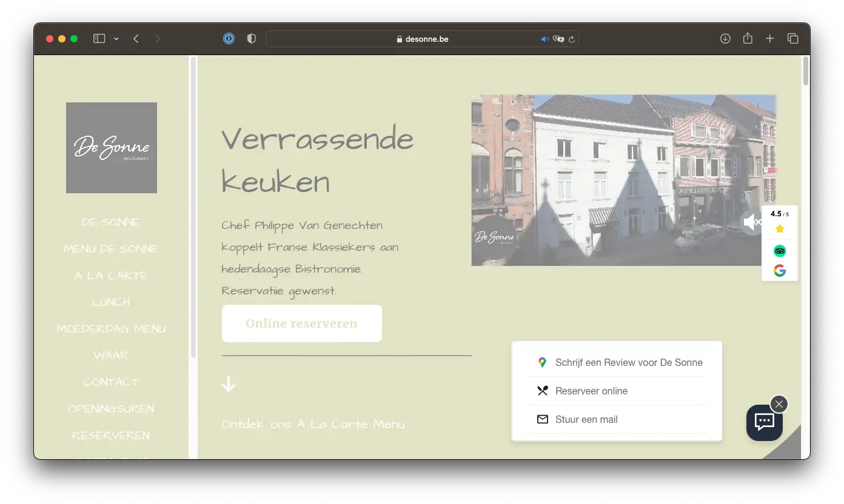Go to OPENINGSUREN in sidebar menu
The width and height of the screenshot is (844, 504).
pyautogui.click(x=111, y=409)
